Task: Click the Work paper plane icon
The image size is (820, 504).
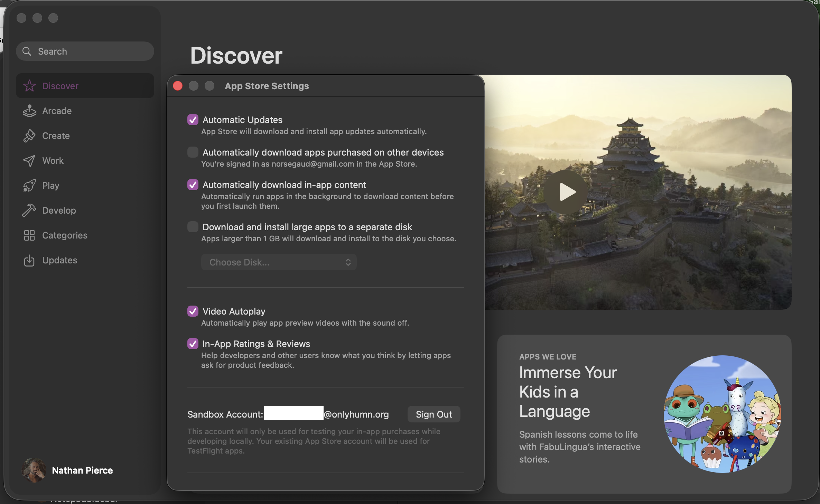Action: click(x=29, y=161)
